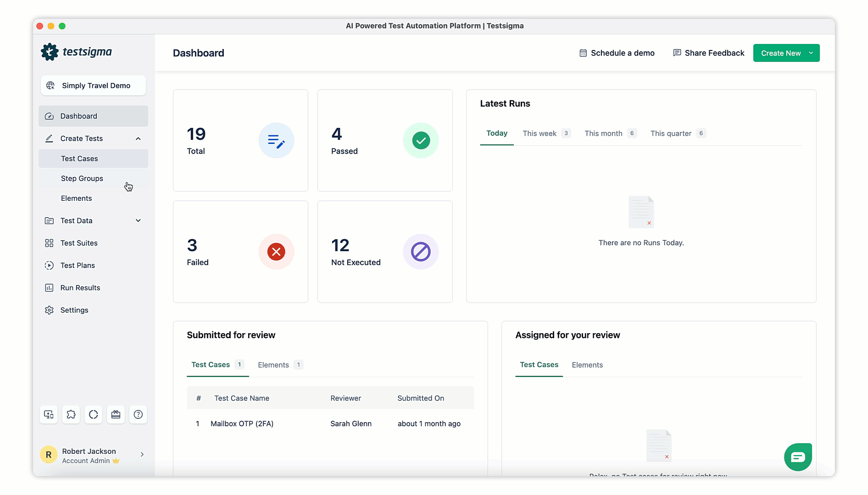Click the no-runs empty document icon
This screenshot has height=495, width=868.
pyautogui.click(x=641, y=212)
